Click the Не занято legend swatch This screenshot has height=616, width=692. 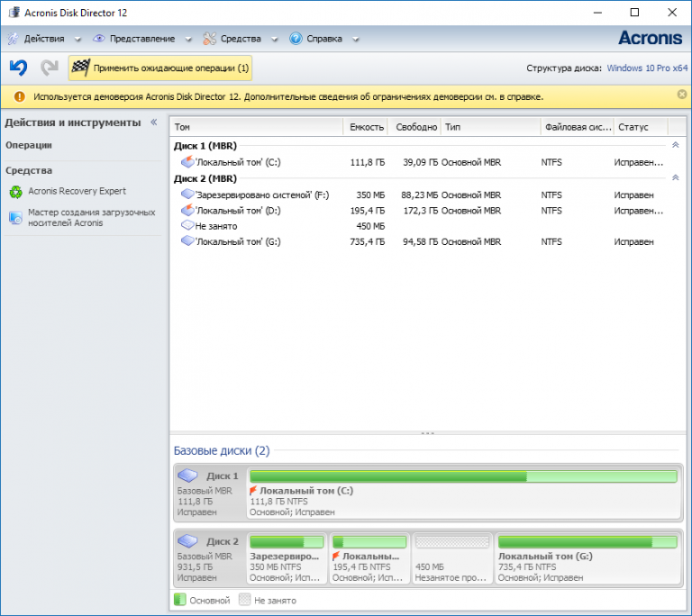point(244,600)
